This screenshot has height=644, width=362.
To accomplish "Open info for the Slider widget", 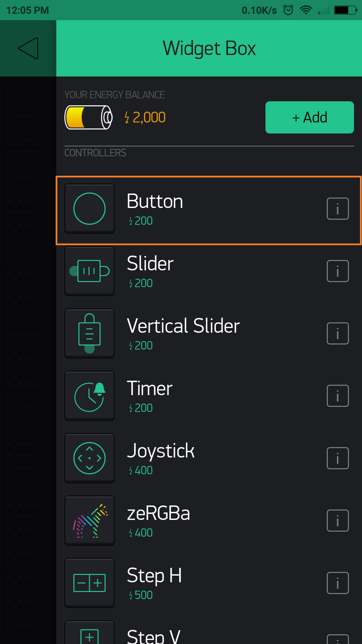I will point(338,271).
